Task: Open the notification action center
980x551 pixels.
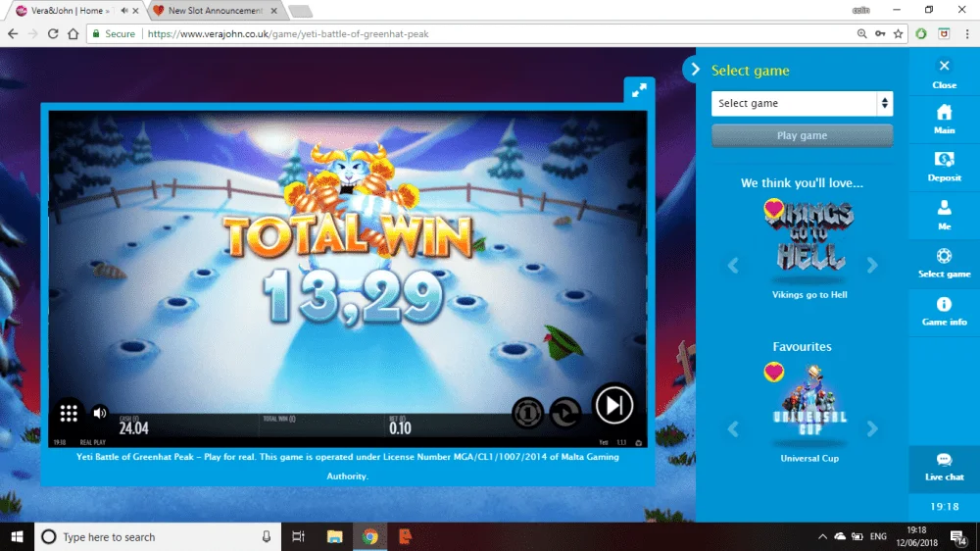Action: pos(957,536)
